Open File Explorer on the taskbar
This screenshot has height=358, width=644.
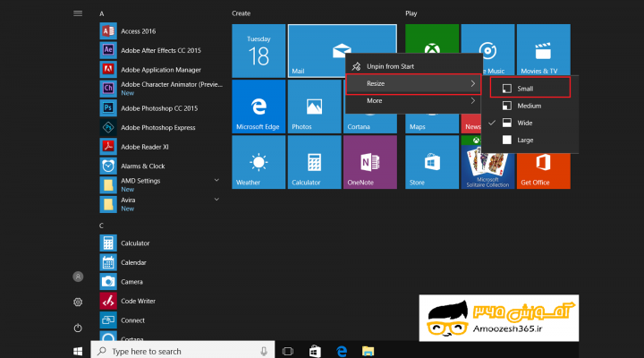coord(368,352)
